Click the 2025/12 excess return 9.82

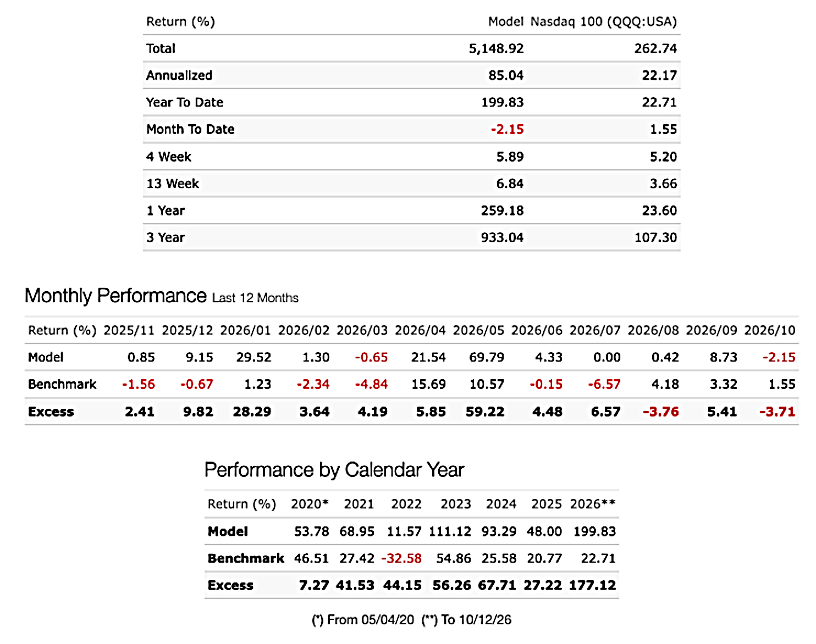click(x=198, y=412)
